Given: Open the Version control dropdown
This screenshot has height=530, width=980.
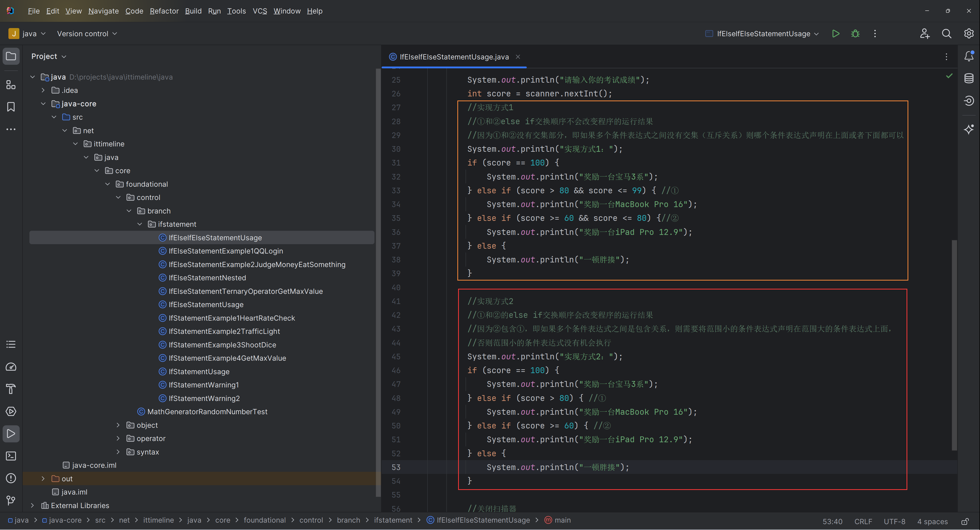Looking at the screenshot, I should 87,33.
